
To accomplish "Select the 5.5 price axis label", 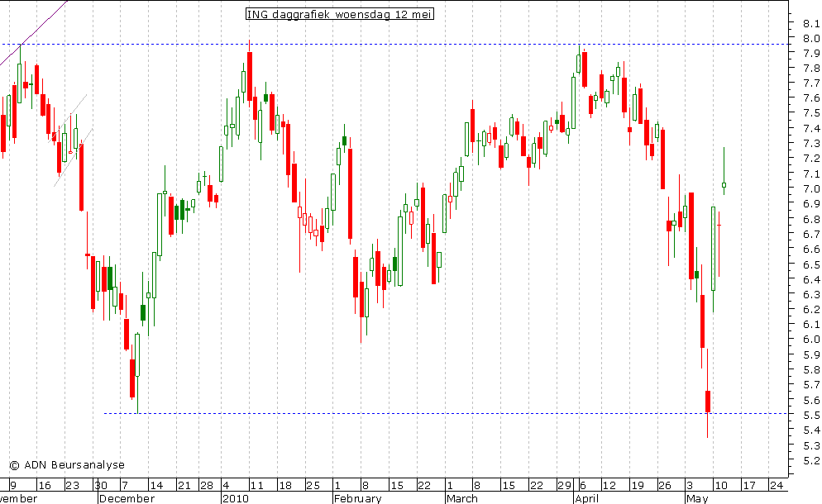I will tap(811, 415).
